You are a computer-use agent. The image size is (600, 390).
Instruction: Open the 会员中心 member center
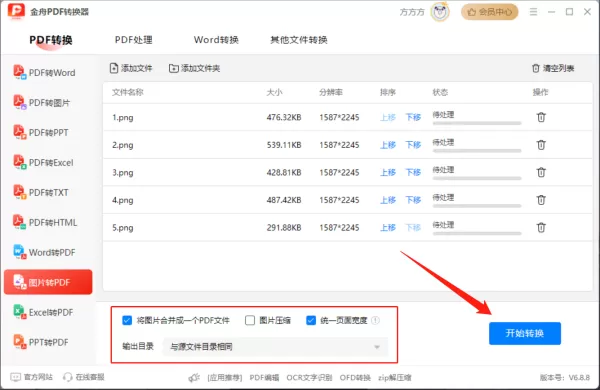(x=489, y=12)
